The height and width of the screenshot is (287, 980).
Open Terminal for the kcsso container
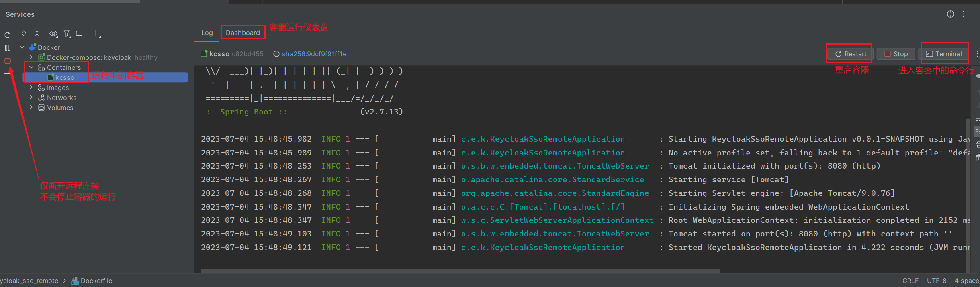[944, 54]
